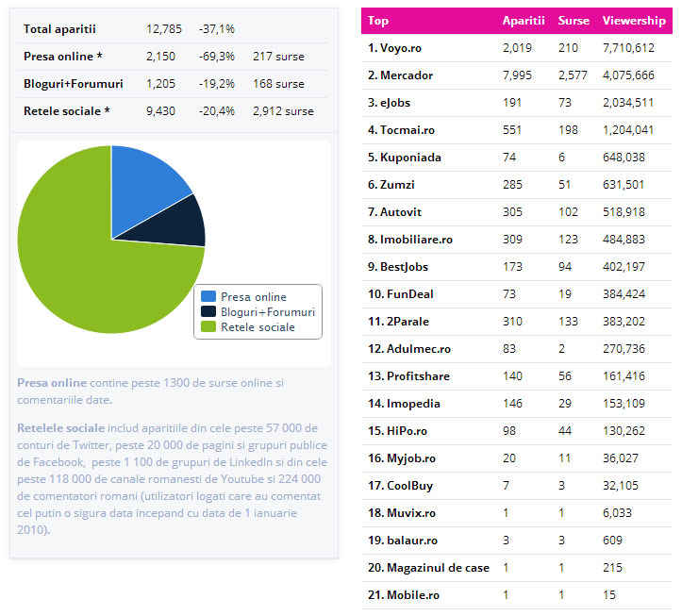Image resolution: width=682 pixels, height=616 pixels.
Task: Sort by the Aparitii column header
Action: pyautogui.click(x=524, y=21)
